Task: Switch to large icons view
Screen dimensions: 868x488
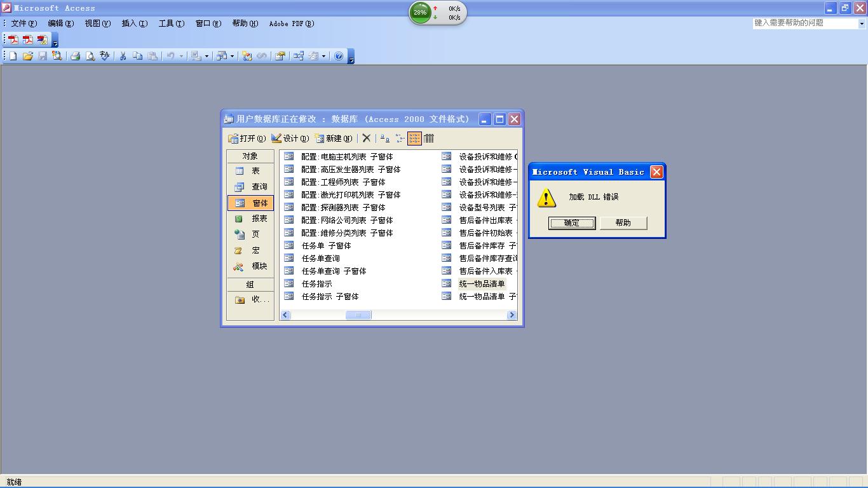Action: (384, 139)
